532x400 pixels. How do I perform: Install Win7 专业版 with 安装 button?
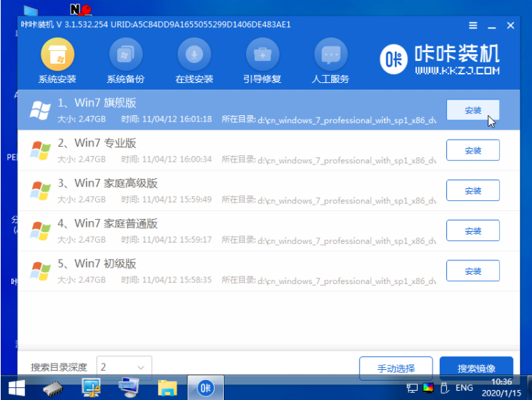473,150
